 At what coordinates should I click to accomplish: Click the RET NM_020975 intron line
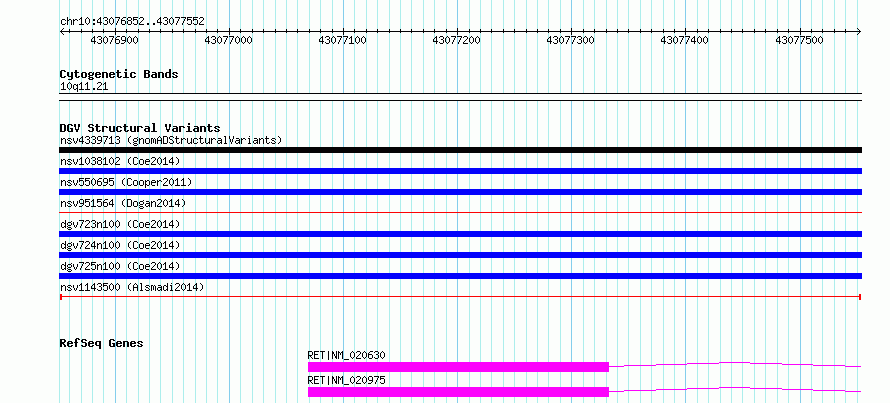click(736, 389)
